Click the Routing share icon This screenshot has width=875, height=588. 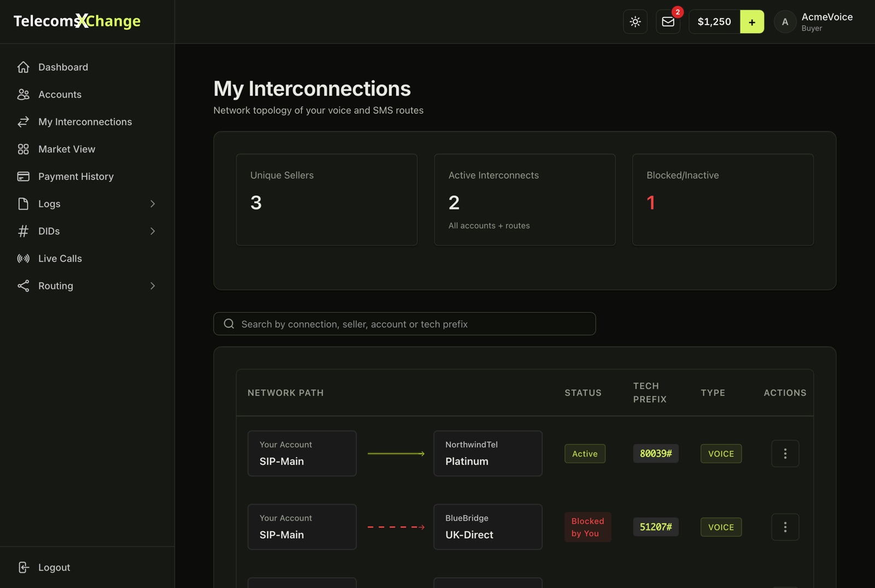[x=23, y=286]
